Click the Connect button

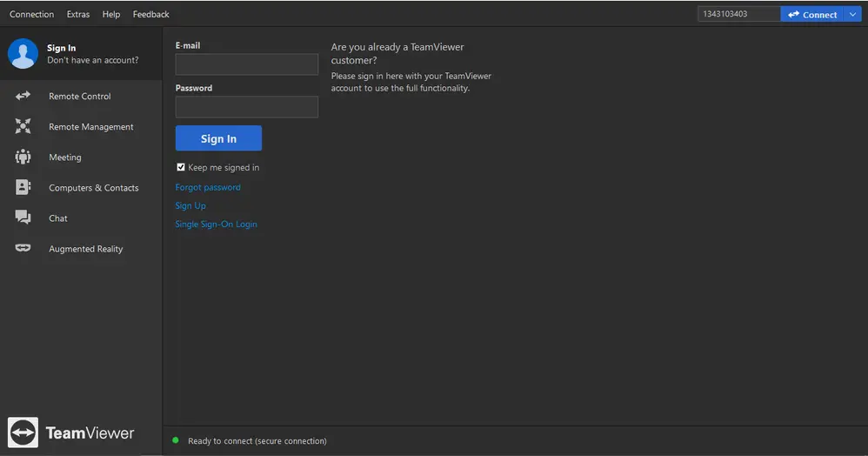pyautogui.click(x=812, y=15)
